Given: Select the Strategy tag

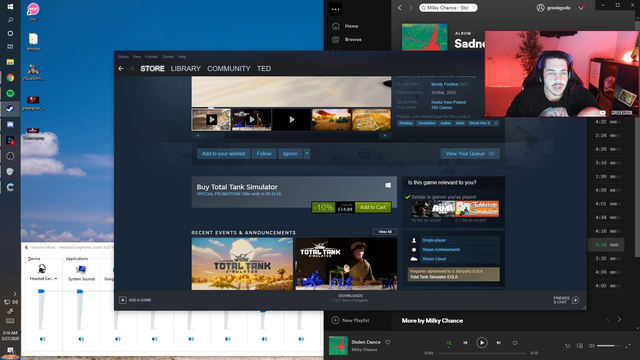Looking at the screenshot, I should (x=406, y=123).
